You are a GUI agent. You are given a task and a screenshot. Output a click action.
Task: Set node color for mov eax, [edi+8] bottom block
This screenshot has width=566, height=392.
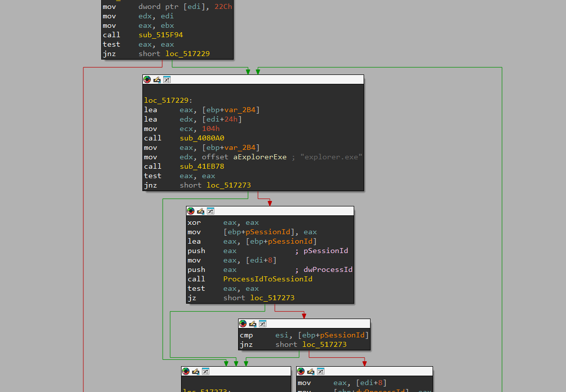coord(301,371)
